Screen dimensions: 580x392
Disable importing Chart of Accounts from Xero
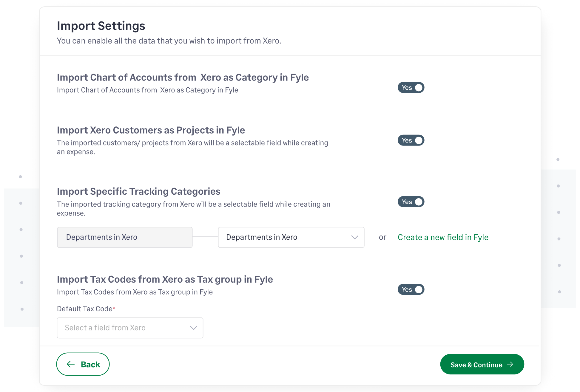pyautogui.click(x=411, y=87)
